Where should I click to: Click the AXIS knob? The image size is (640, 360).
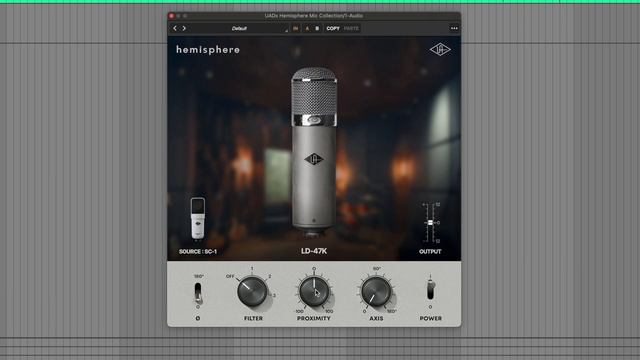(x=376, y=291)
